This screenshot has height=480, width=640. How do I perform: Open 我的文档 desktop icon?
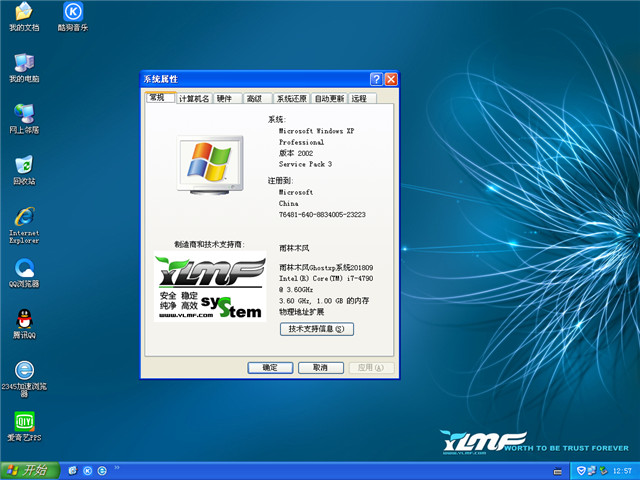[24, 13]
